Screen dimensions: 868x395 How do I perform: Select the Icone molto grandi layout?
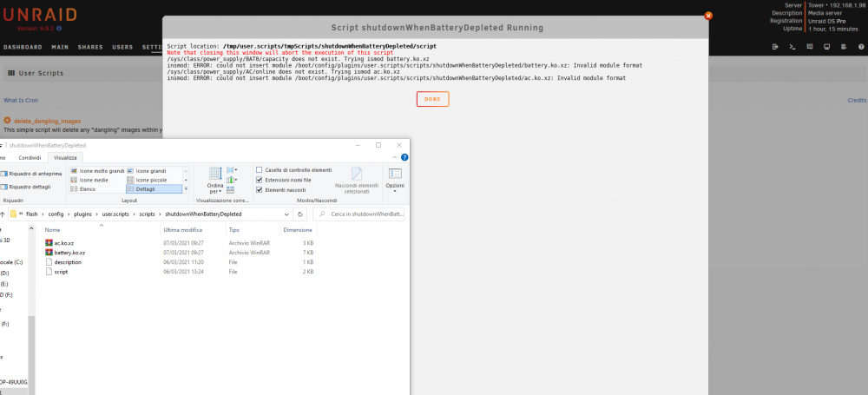pyautogui.click(x=97, y=171)
